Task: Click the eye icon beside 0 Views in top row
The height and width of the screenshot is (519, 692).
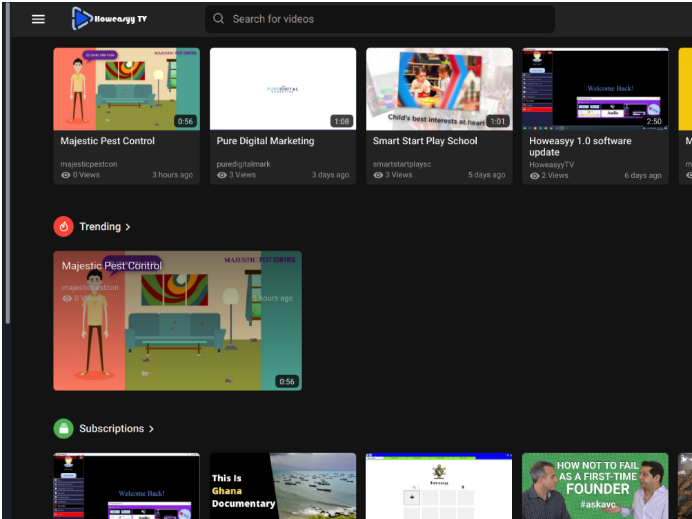Action: click(x=66, y=175)
